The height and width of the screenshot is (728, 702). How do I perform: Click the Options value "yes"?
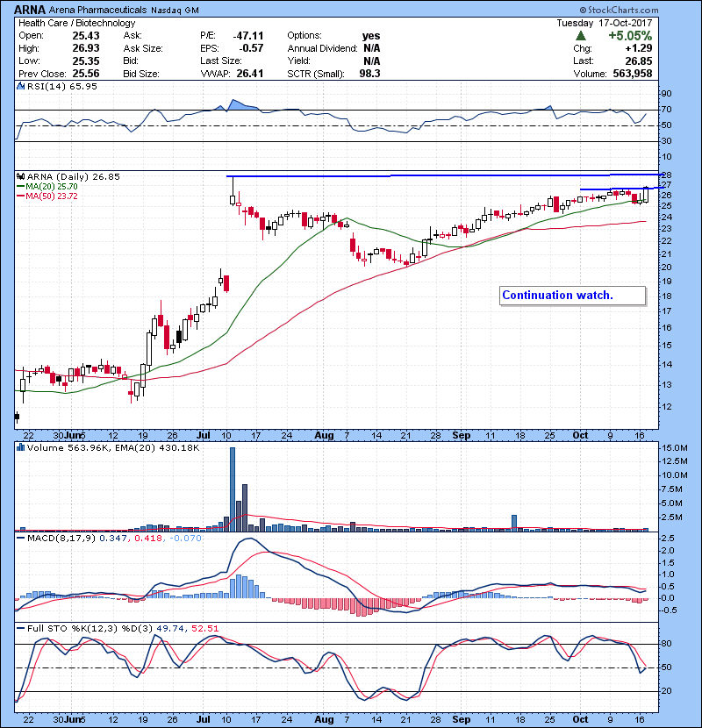(371, 36)
